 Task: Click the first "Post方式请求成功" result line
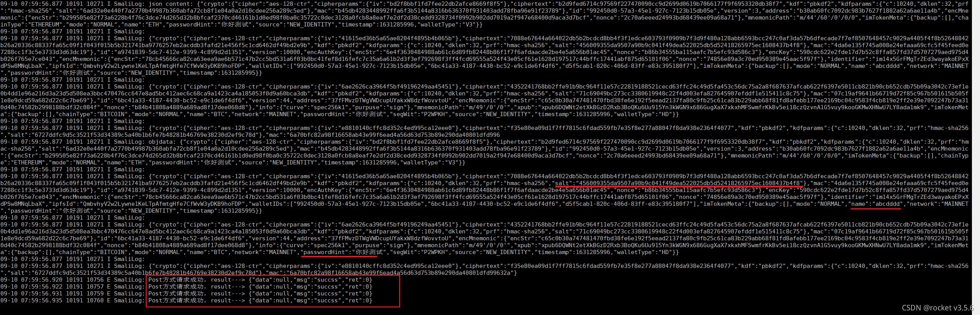click(x=260, y=280)
